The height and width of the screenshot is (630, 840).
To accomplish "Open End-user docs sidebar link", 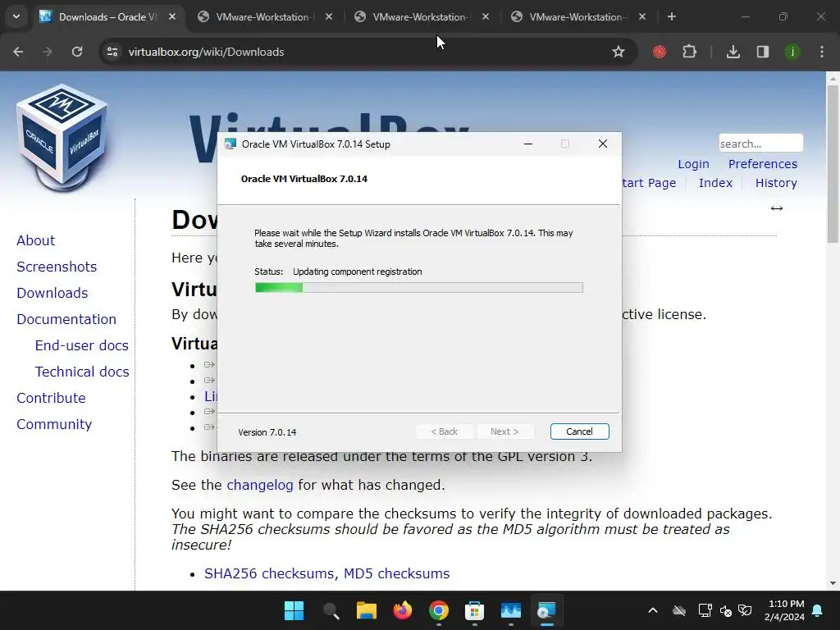I will (x=81, y=345).
